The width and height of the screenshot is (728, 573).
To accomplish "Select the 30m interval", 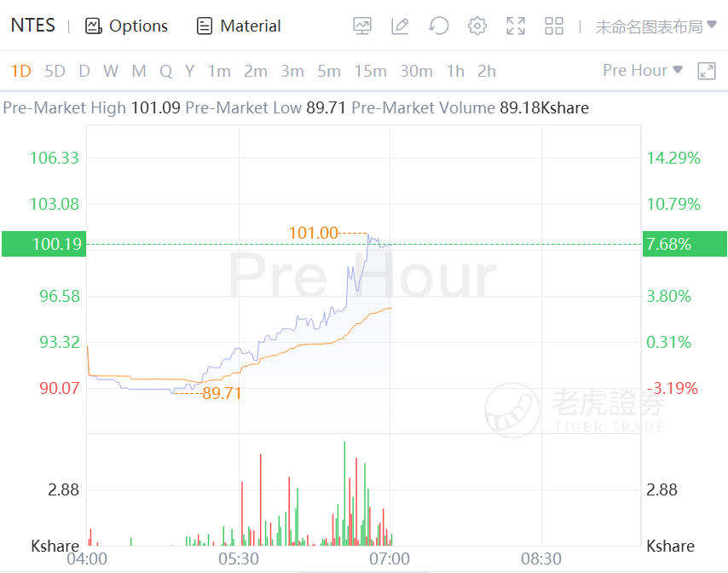I will (x=416, y=71).
